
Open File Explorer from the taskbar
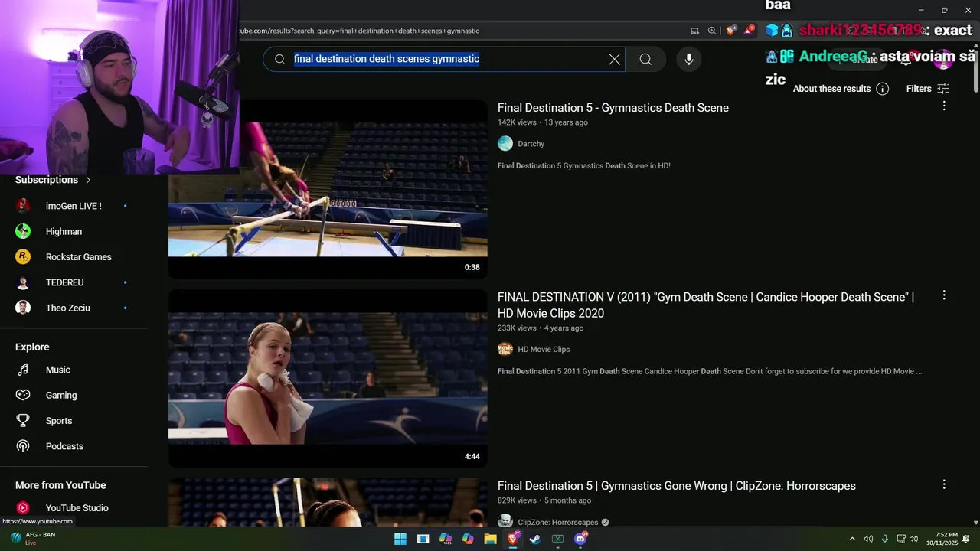tap(490, 539)
